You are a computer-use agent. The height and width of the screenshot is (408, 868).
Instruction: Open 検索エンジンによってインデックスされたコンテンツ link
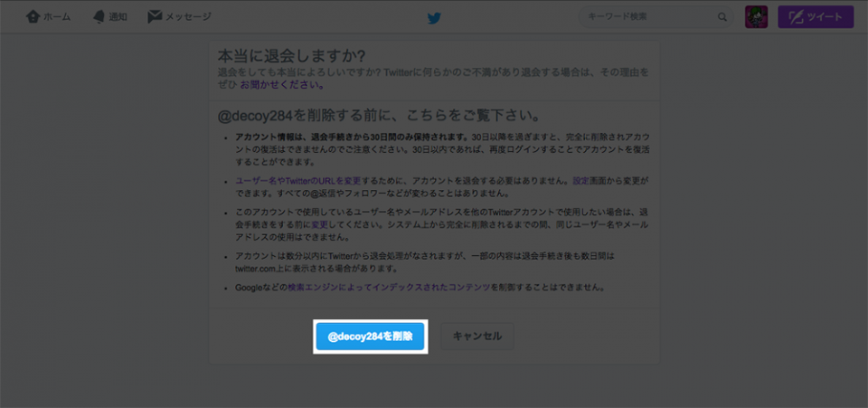(389, 288)
